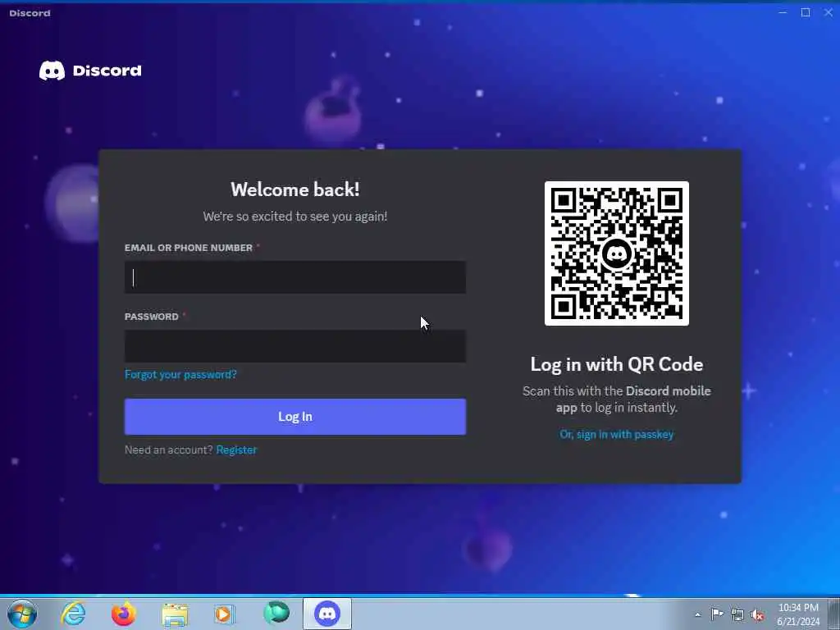Choose Or, sign in with passkey
The width and height of the screenshot is (840, 630).
pos(617,435)
